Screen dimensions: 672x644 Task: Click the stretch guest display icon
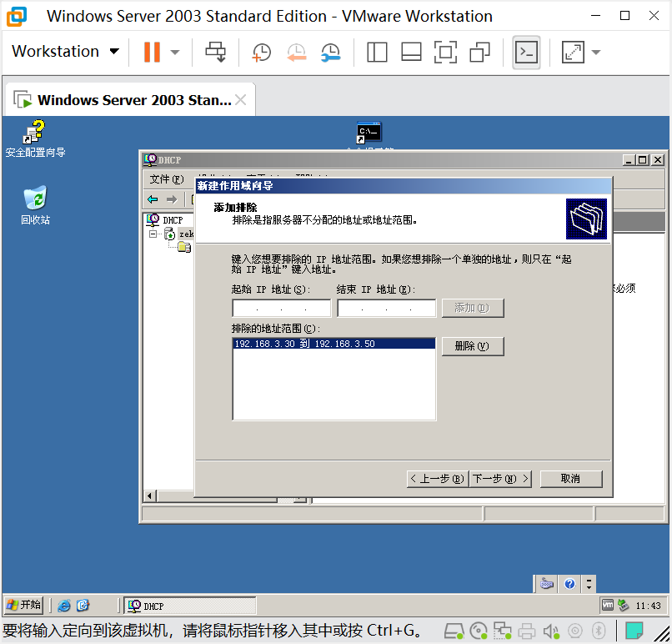tap(573, 53)
